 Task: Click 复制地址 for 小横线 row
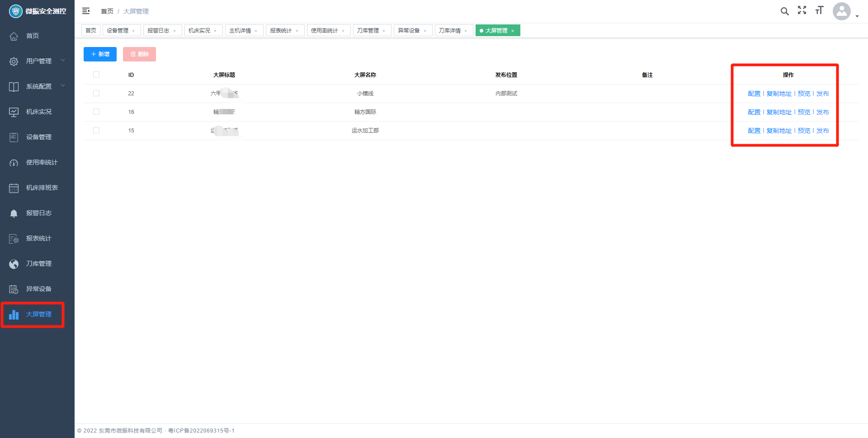[779, 94]
